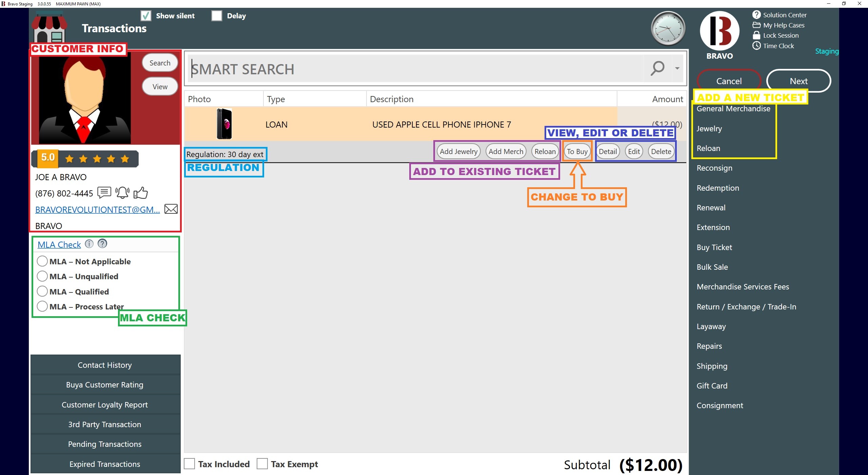Click the iPhone 7 photo thumbnail
Screen dimensions: 868x475
pos(224,124)
